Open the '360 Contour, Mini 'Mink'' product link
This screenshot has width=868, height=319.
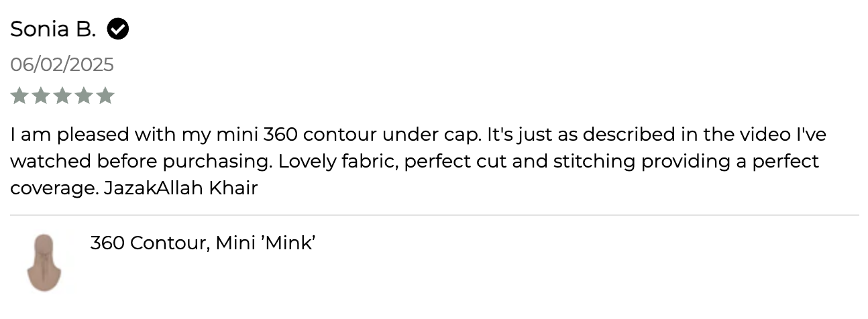203,243
